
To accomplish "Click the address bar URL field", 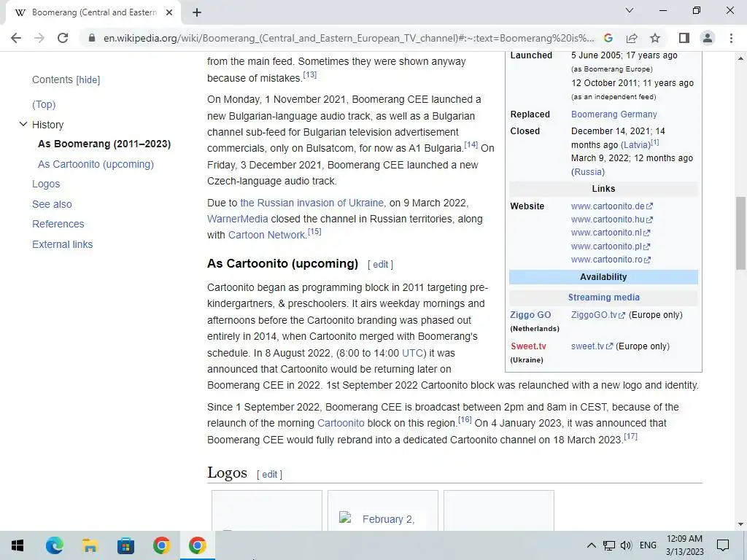I will click(x=348, y=38).
